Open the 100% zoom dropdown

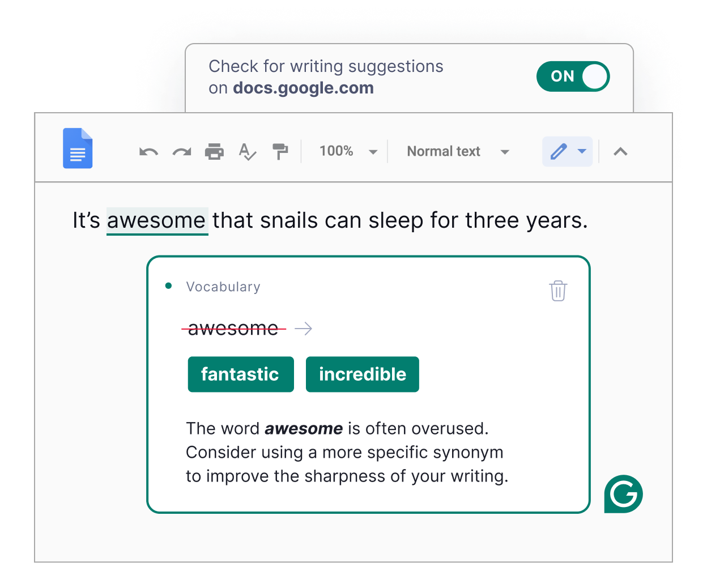(348, 151)
